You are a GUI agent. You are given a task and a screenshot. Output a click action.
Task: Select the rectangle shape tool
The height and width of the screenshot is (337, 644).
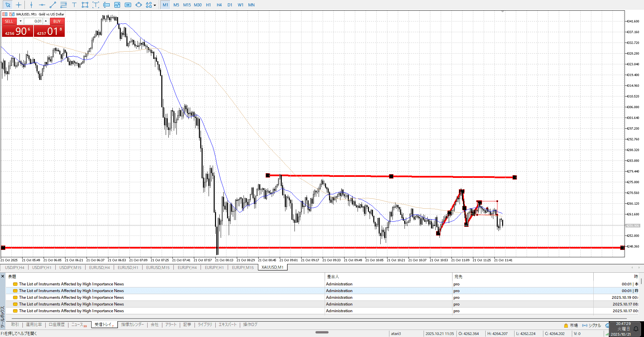coord(85,5)
